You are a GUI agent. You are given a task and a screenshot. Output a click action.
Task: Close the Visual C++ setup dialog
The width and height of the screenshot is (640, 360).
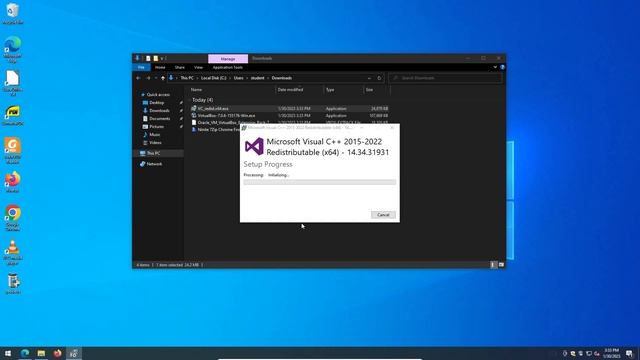tap(392, 128)
